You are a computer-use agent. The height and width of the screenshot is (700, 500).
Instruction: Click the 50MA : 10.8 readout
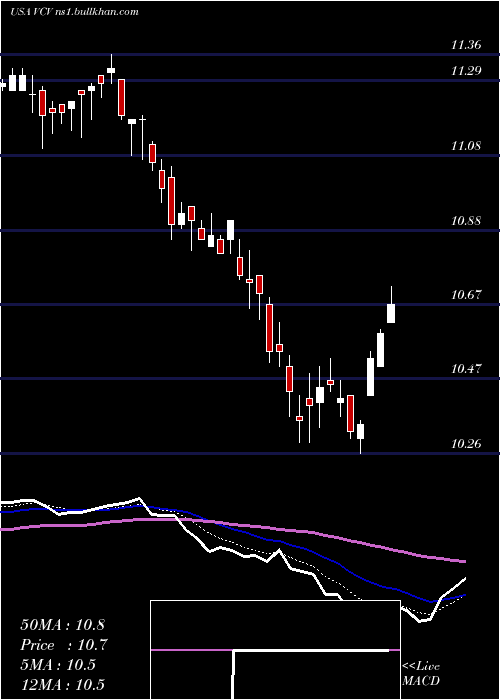(62, 625)
